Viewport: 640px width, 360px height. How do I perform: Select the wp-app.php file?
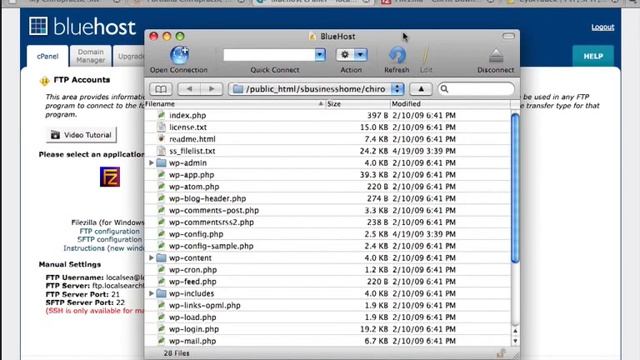(x=191, y=175)
